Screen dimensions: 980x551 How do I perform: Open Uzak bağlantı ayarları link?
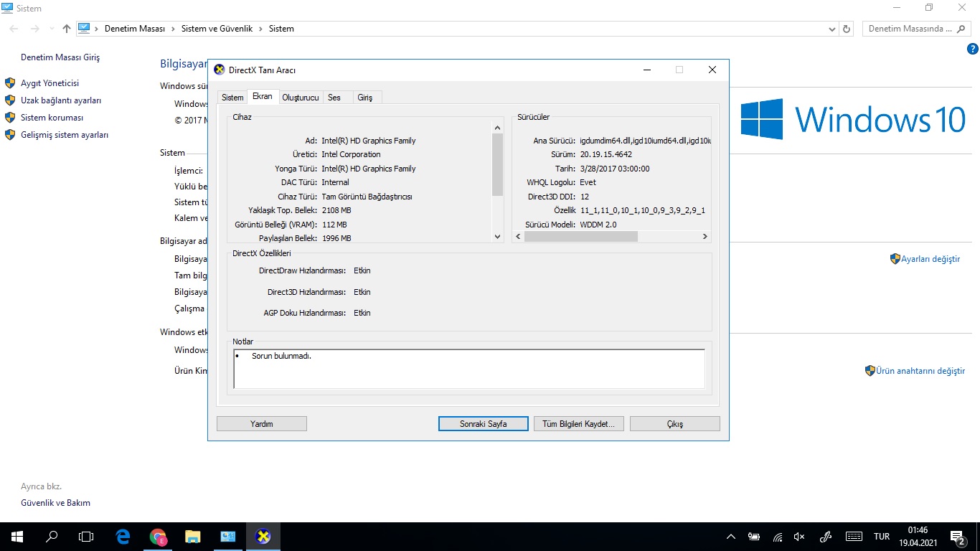pos(61,100)
